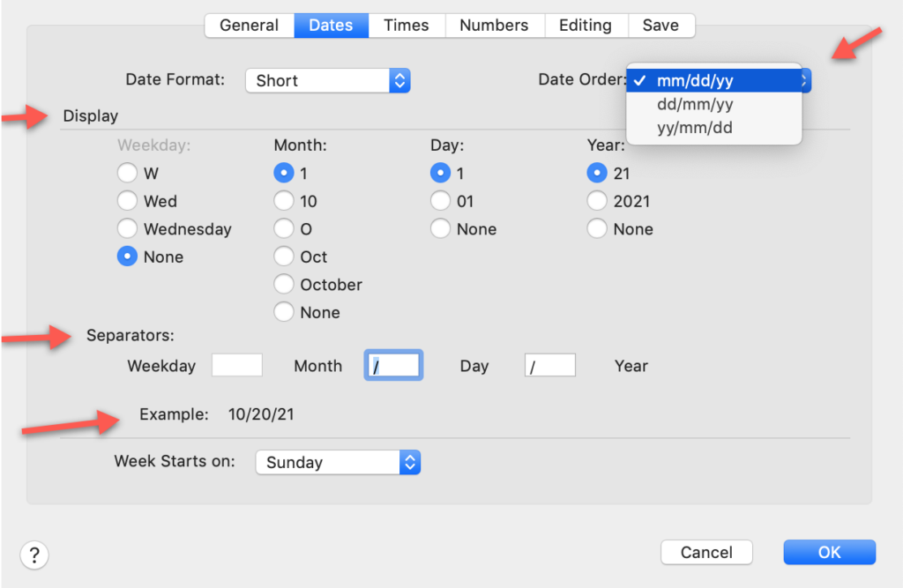Select the Wednesday weekday radio button

pos(128,229)
